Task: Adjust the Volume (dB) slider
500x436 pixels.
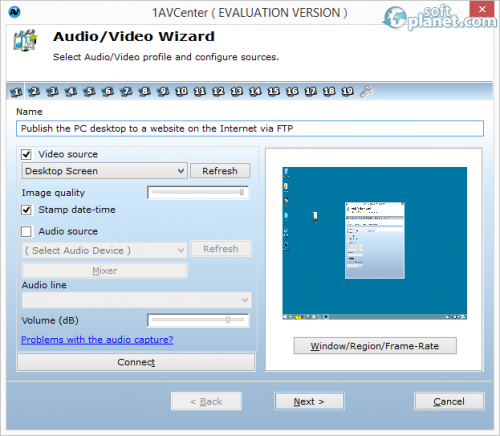Action: click(x=198, y=320)
